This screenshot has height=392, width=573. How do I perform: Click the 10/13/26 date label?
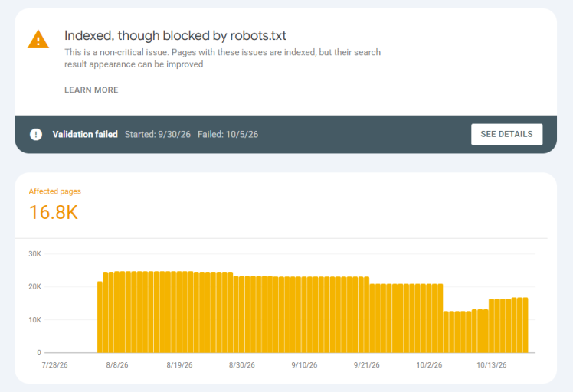point(492,365)
